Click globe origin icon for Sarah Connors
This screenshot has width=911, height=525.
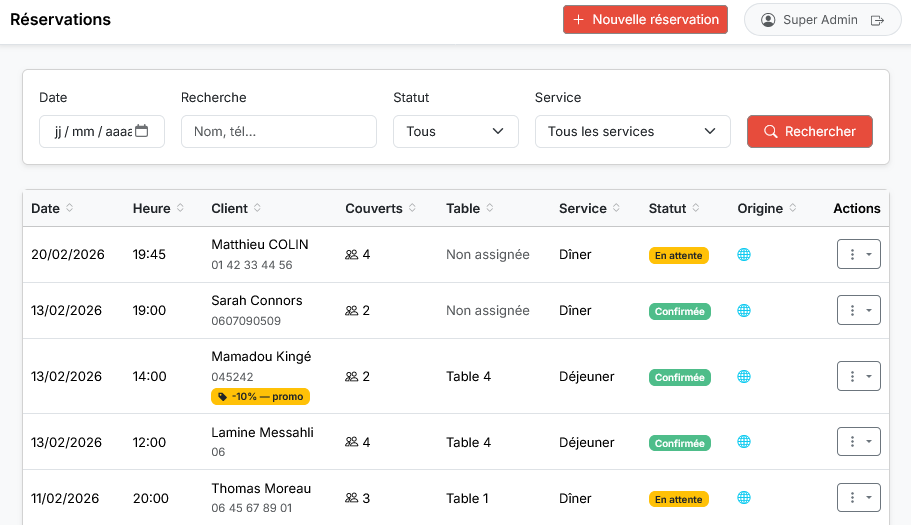pyautogui.click(x=743, y=311)
